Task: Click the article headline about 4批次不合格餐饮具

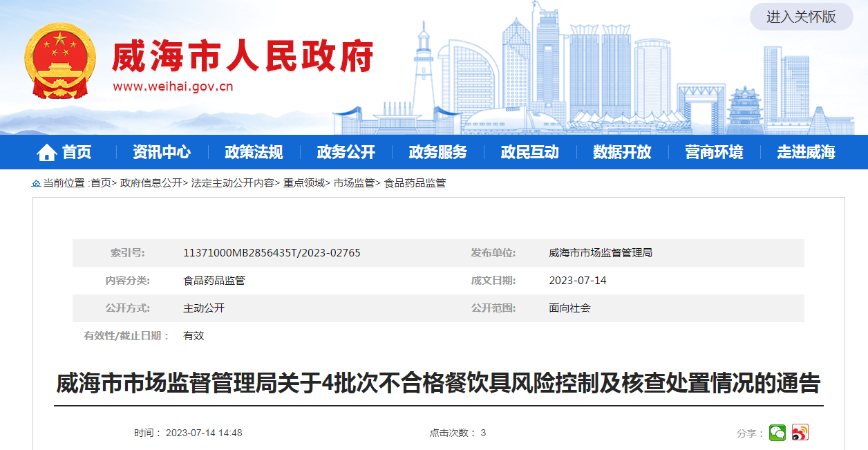Action: point(438,383)
